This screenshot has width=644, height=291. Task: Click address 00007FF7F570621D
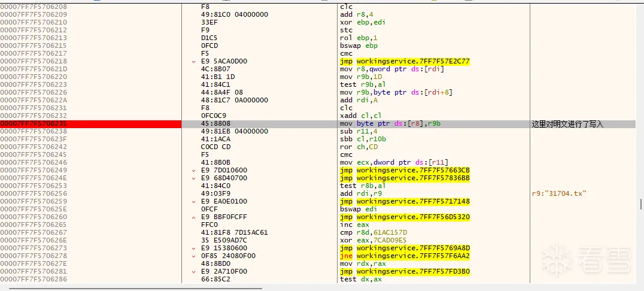[34, 69]
